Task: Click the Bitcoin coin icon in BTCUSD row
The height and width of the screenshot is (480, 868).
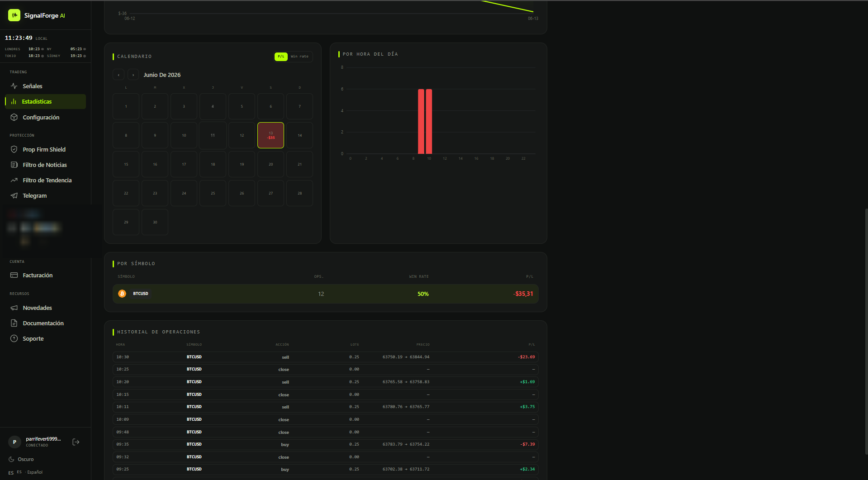Action: (x=122, y=294)
